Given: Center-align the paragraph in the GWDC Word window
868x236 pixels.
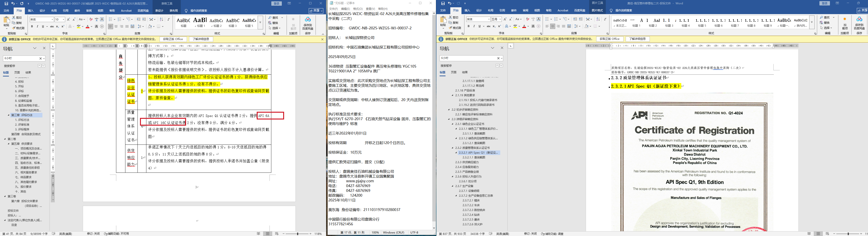Looking at the screenshot, I should pyautogui.click(x=116, y=27).
